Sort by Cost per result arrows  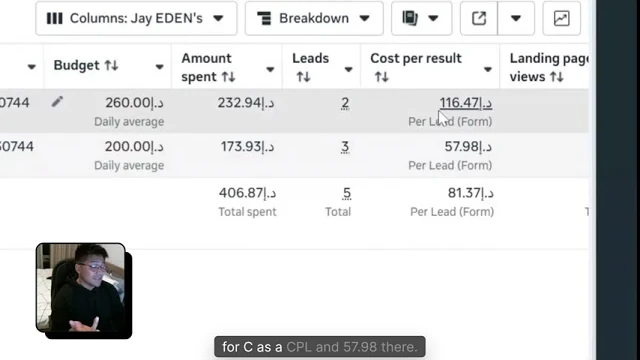point(382,77)
